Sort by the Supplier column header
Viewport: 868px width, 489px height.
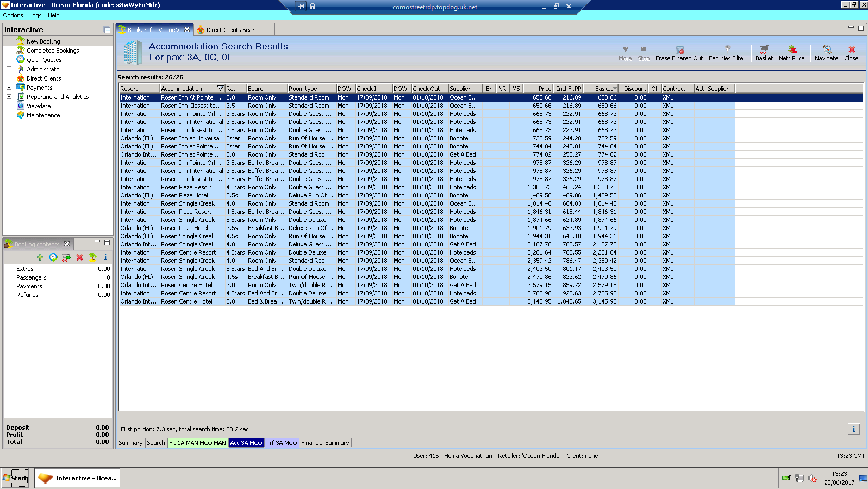point(465,89)
